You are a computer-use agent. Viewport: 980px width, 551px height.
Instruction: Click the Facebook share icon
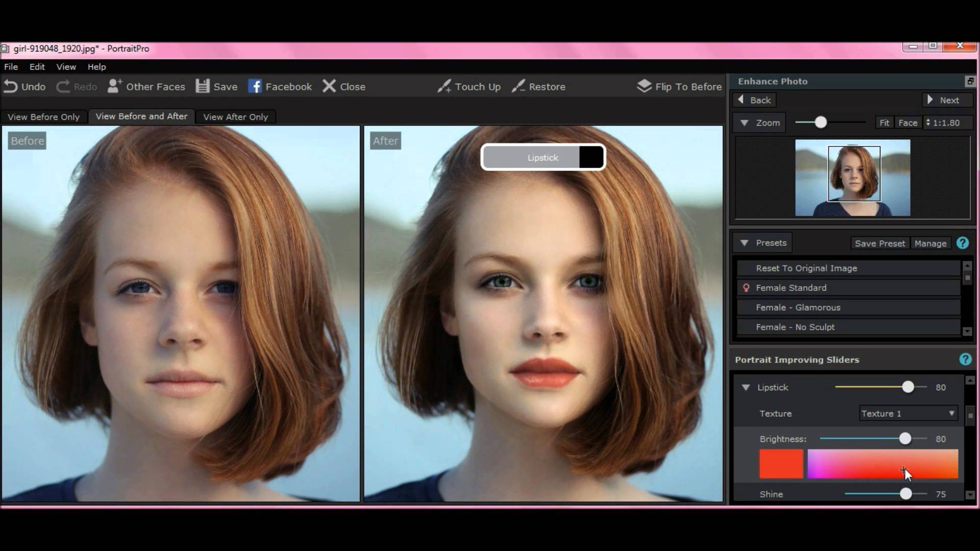click(255, 86)
